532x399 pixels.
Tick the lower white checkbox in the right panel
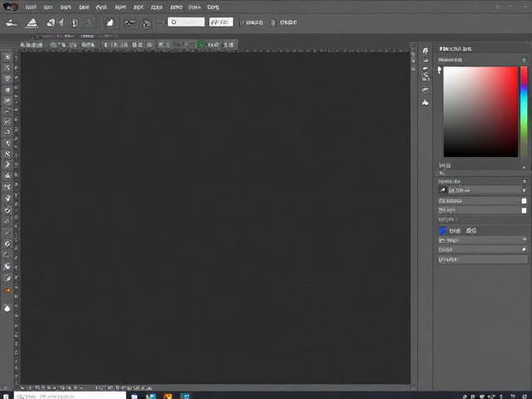point(524,210)
